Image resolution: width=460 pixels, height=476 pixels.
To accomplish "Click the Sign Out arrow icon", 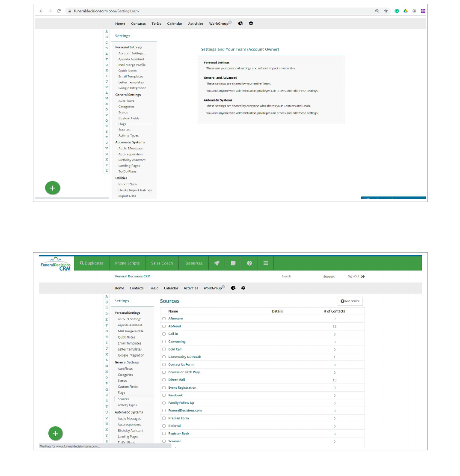I will [363, 277].
